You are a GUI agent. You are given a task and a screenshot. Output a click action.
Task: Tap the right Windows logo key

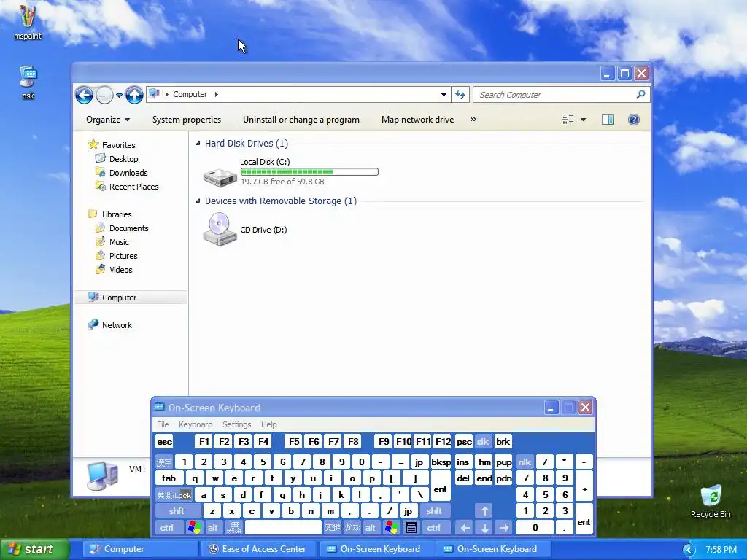point(391,527)
